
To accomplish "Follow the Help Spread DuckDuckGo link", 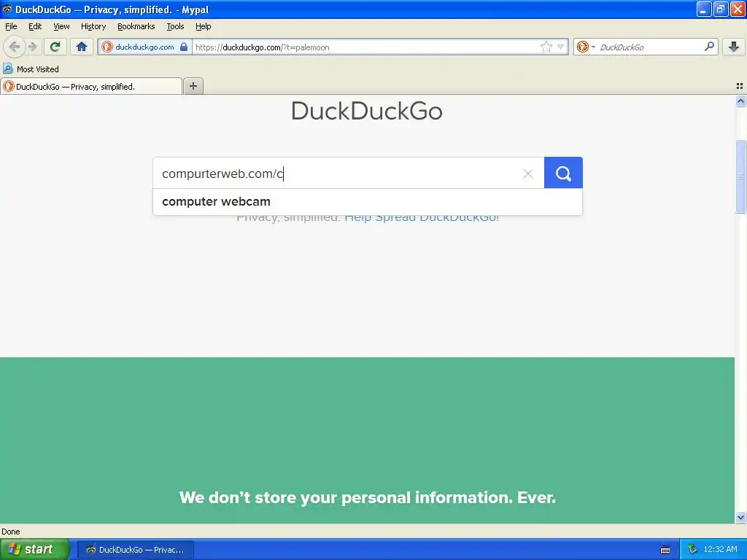I will click(422, 219).
